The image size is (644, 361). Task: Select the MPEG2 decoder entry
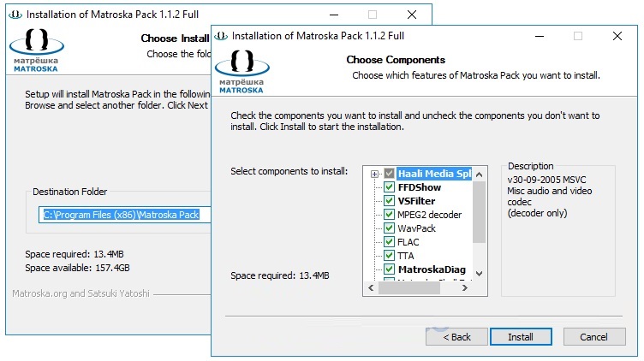[429, 215]
